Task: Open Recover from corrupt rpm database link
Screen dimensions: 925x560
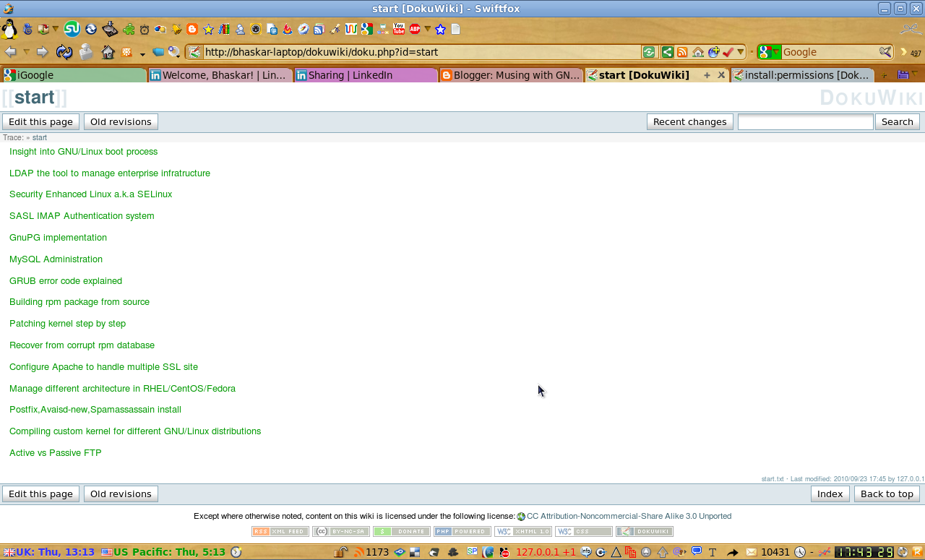Action: coord(82,345)
